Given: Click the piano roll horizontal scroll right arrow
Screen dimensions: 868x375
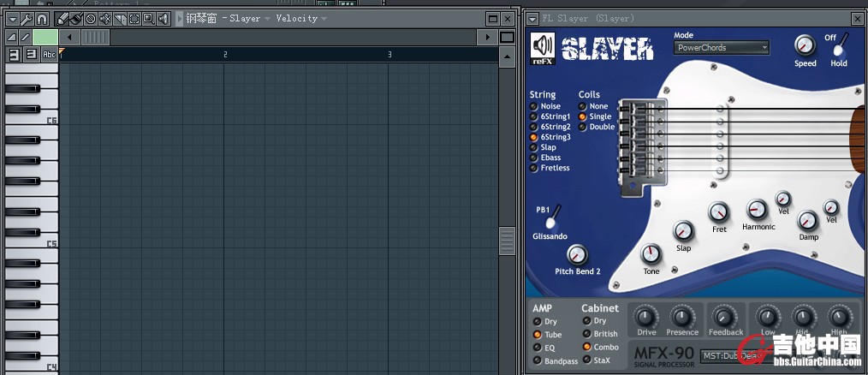Looking at the screenshot, I should [487, 37].
